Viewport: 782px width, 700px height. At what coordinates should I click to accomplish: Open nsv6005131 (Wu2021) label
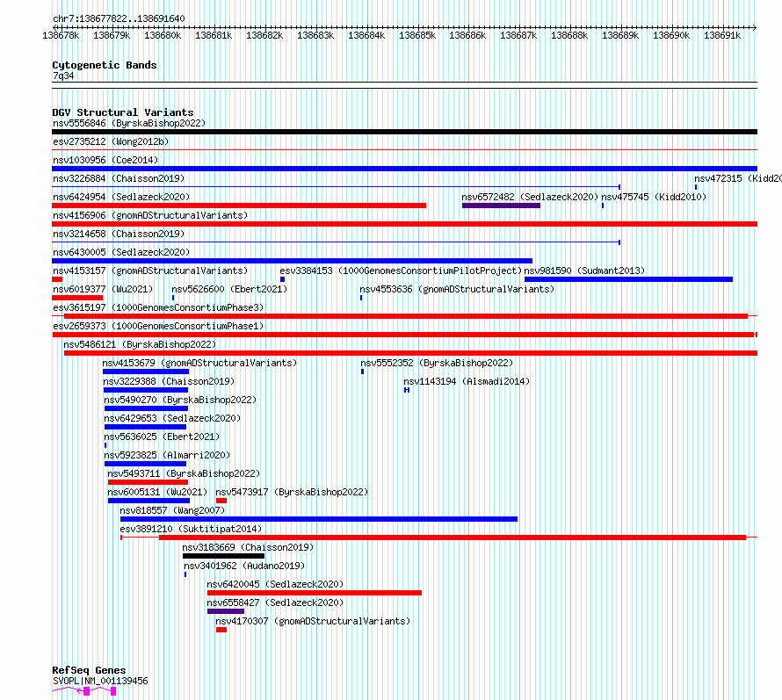157,492
